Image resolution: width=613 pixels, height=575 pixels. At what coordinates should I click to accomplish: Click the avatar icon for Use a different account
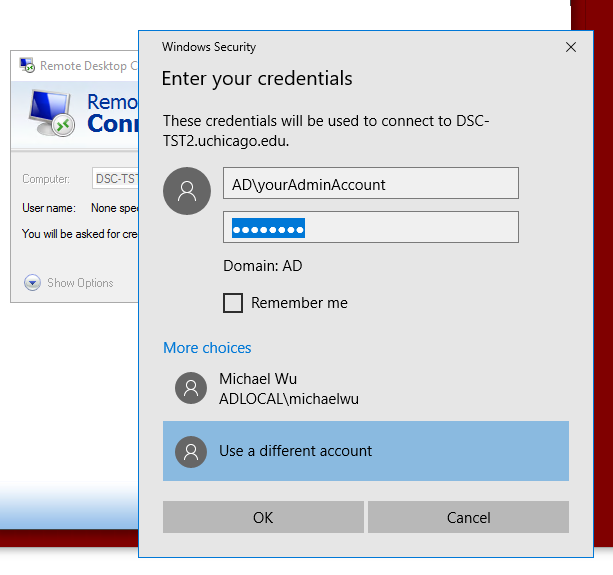click(x=191, y=451)
